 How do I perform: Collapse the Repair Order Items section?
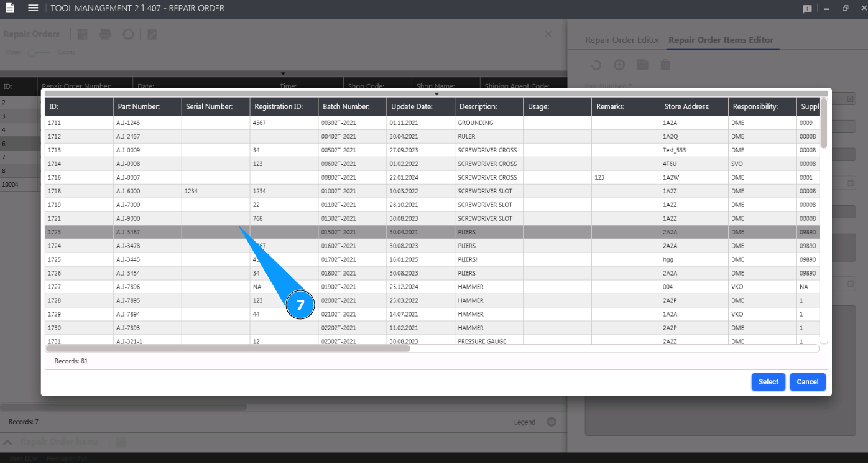tap(8, 442)
